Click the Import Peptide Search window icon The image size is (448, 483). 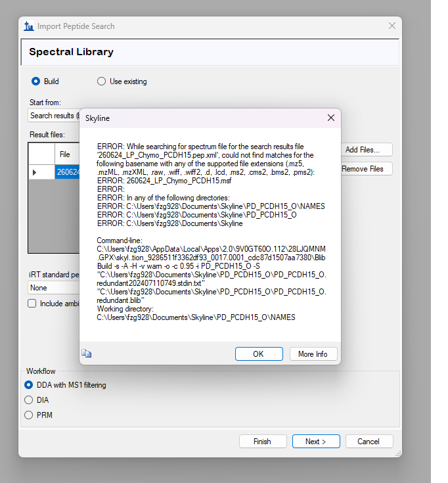pyautogui.click(x=29, y=26)
